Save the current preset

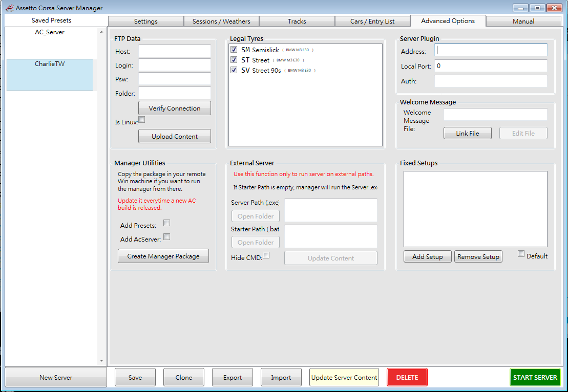point(135,377)
